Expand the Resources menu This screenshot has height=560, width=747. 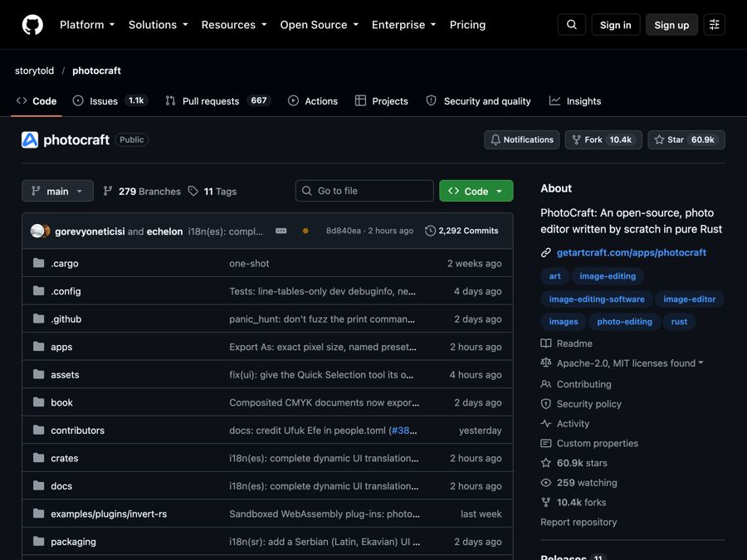pyautogui.click(x=234, y=25)
